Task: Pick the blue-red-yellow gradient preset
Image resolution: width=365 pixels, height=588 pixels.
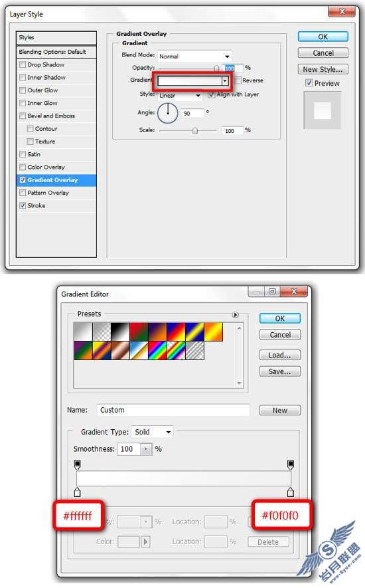Action: 176,332
